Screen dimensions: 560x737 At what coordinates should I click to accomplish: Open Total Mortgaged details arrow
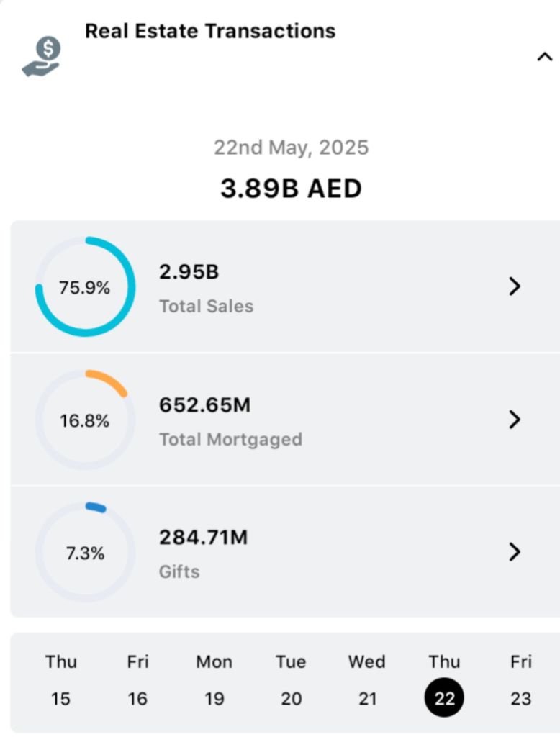pos(514,420)
